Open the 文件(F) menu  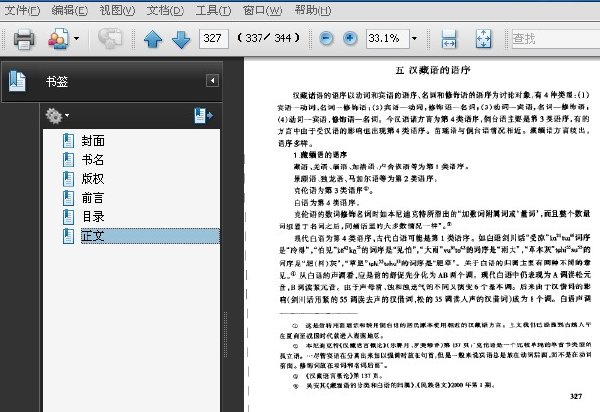click(22, 10)
